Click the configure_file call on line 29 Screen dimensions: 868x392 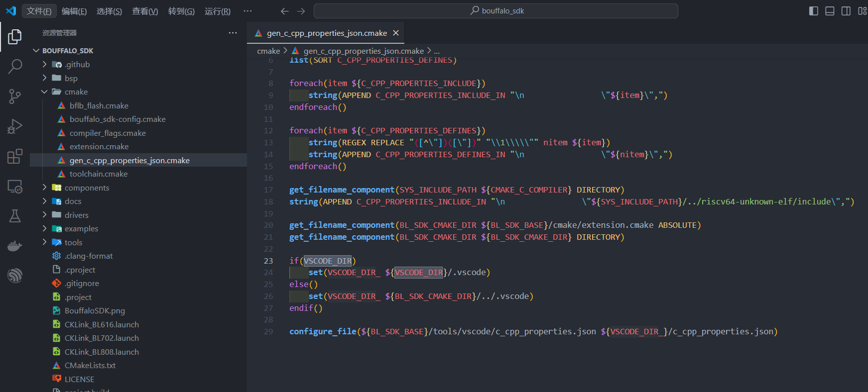click(323, 331)
